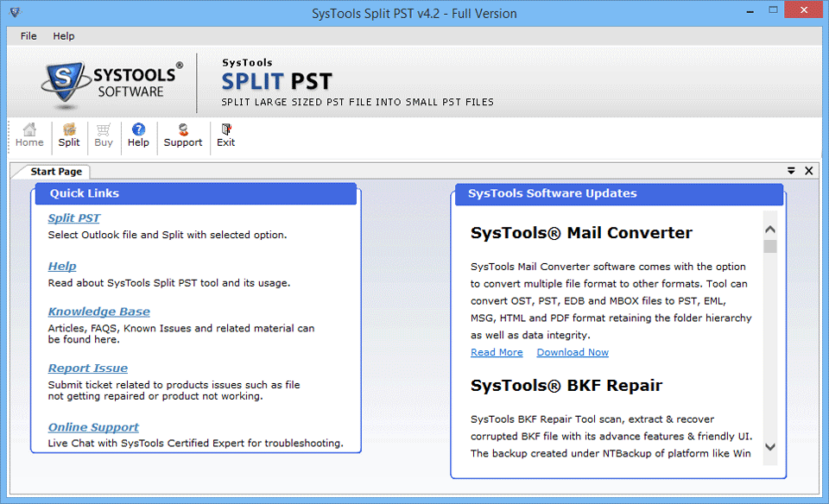Click the Buy cart icon
Viewport: 829px width, 504px height.
point(104,135)
